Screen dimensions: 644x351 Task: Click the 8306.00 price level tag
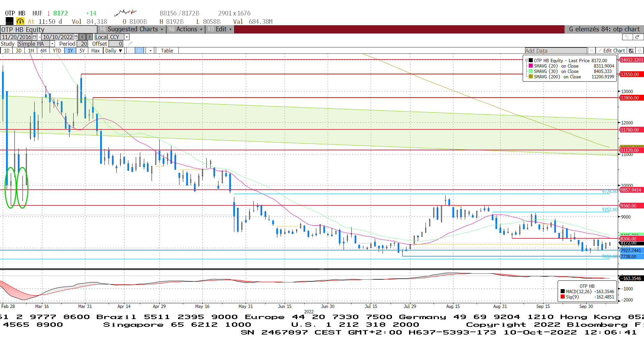tap(632, 239)
